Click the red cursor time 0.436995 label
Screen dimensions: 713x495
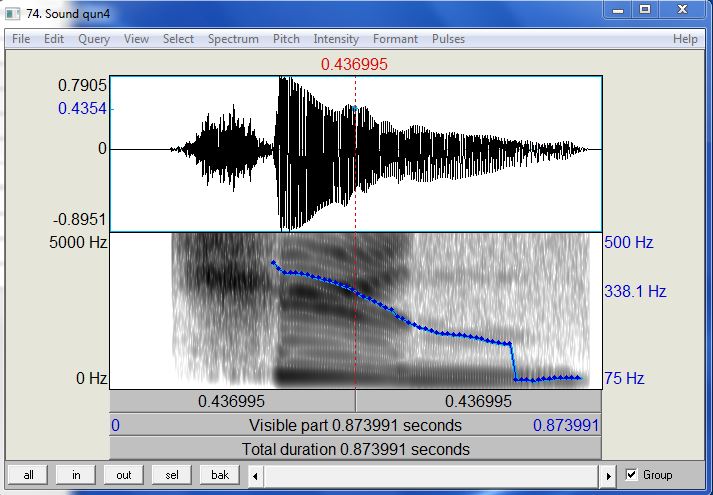(x=354, y=64)
